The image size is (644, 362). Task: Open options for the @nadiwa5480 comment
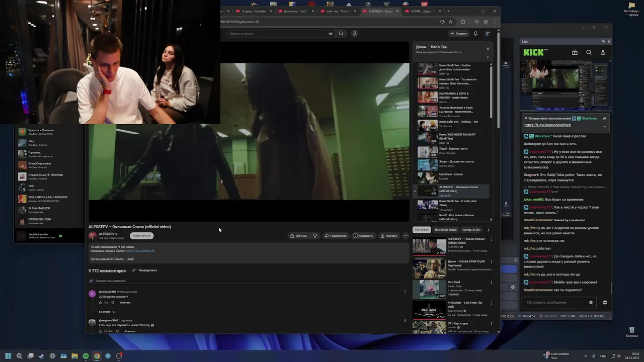[x=405, y=292]
